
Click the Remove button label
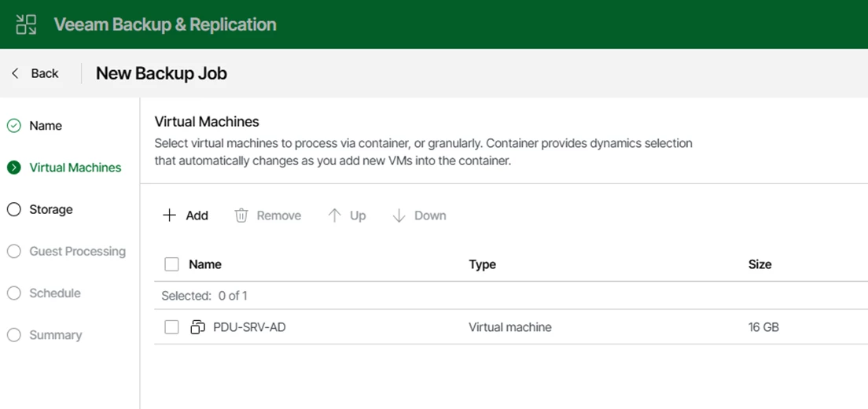[279, 216]
